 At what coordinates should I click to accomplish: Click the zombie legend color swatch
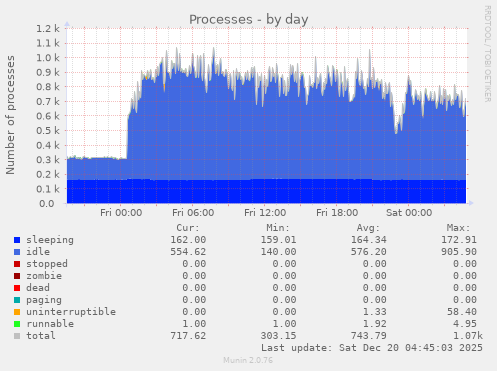tap(17, 276)
